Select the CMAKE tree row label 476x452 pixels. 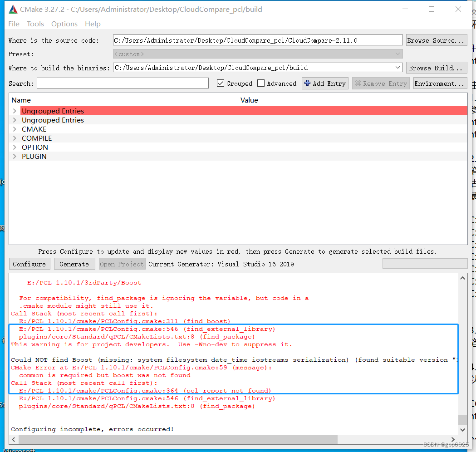point(34,129)
